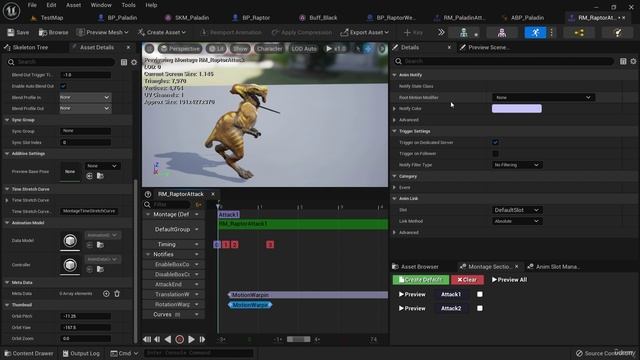Open the Create Asset dropdown
The width and height of the screenshot is (640, 360).
(162, 32)
